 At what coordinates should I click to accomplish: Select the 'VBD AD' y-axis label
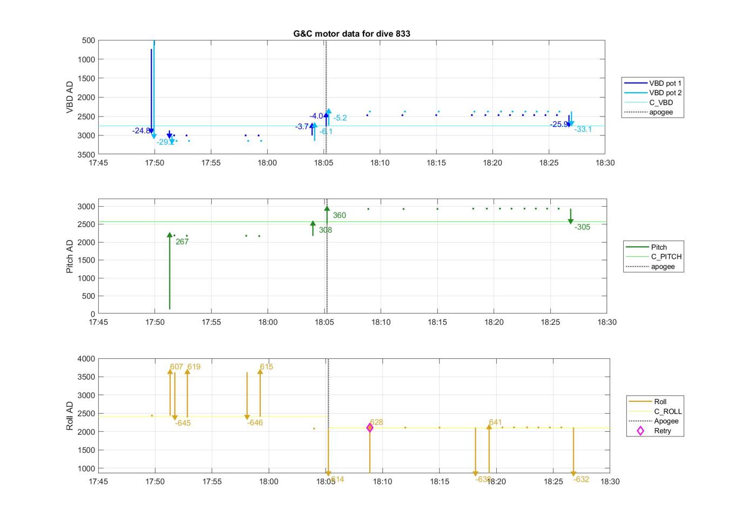tap(70, 97)
